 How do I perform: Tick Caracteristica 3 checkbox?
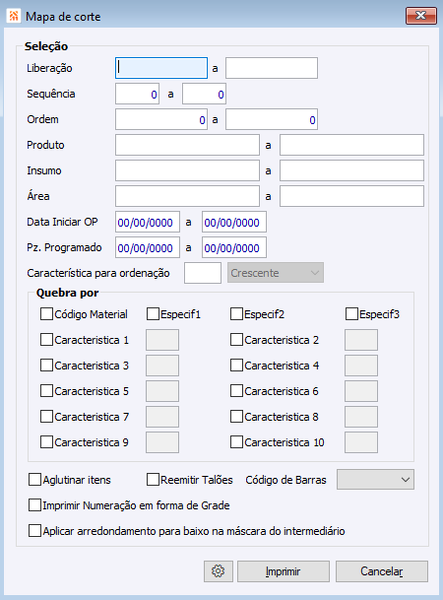coord(46,365)
